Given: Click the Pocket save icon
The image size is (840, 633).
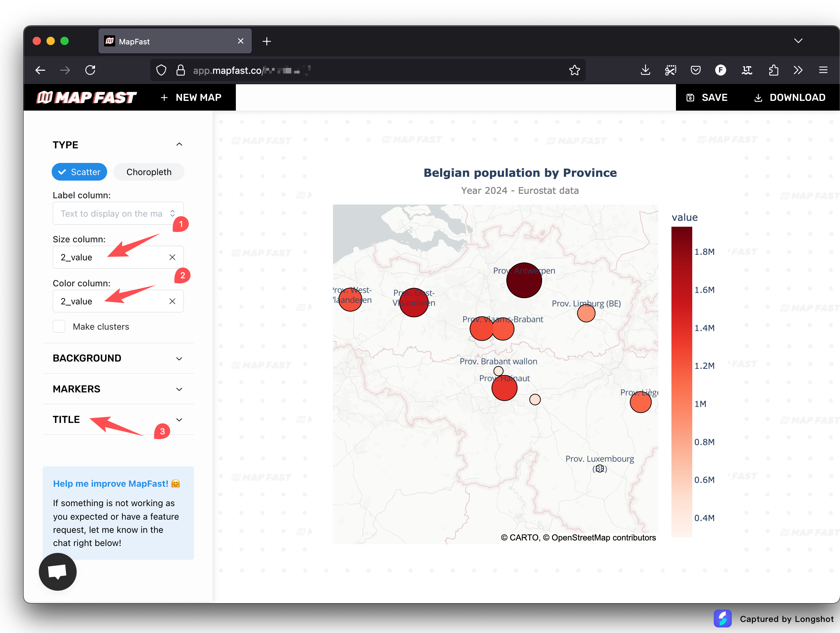Looking at the screenshot, I should coord(696,70).
